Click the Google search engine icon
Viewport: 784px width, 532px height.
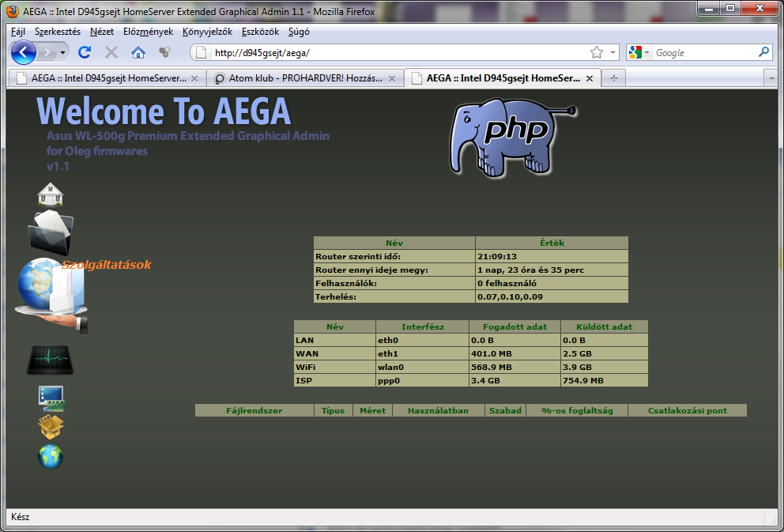[635, 52]
